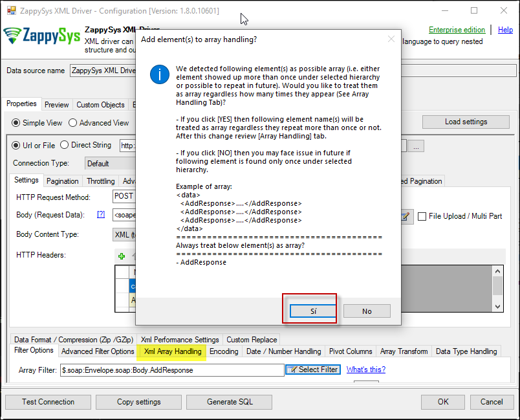Click the headers list scrollbar thumb
520x420 pixels.
coord(497,285)
